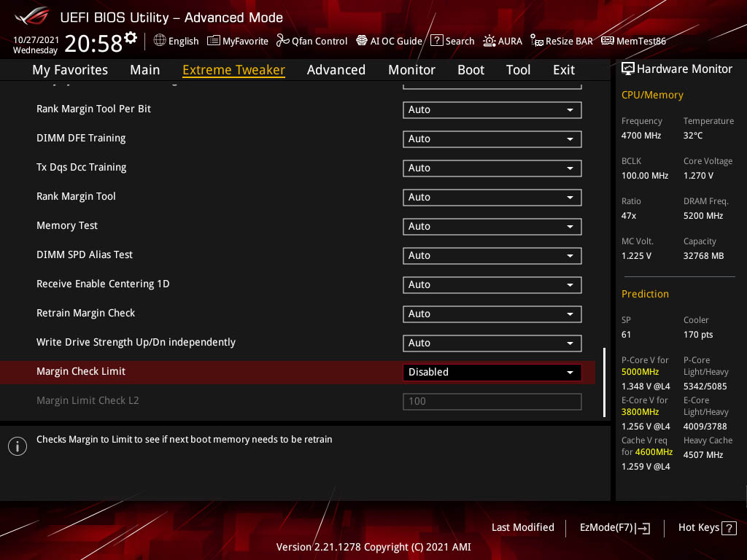Select the Memory Test label
Image resolution: width=747 pixels, height=560 pixels.
(x=67, y=226)
